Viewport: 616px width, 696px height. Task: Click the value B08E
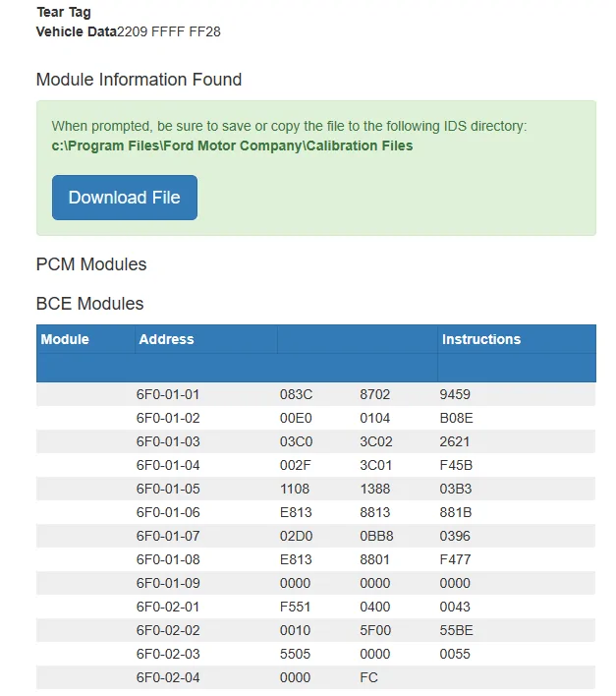point(456,418)
